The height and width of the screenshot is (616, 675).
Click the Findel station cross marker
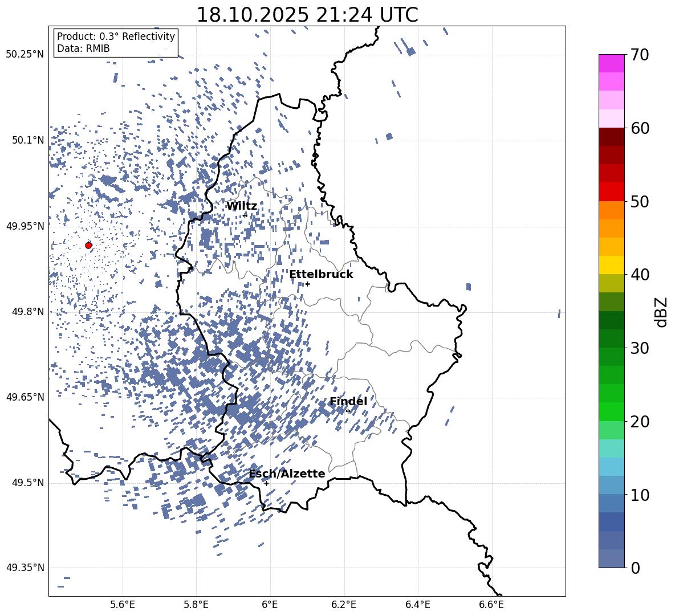point(348,411)
